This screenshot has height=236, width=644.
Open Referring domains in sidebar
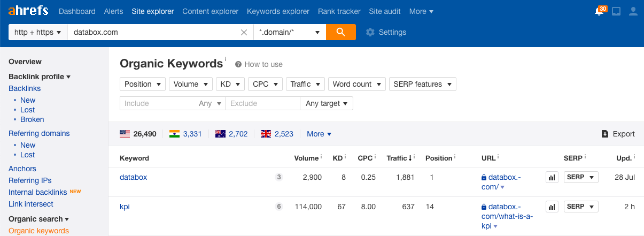click(39, 133)
